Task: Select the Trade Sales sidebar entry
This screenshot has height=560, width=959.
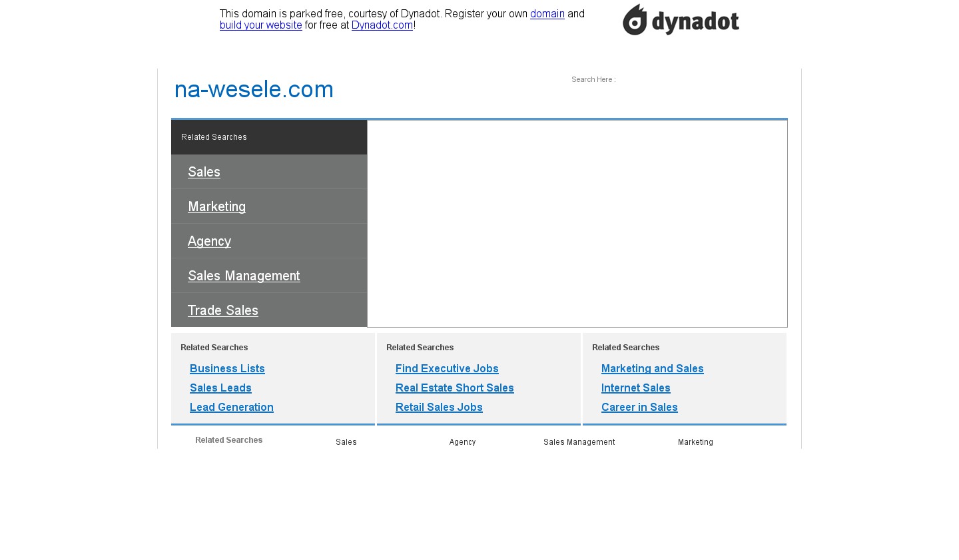Action: [222, 310]
